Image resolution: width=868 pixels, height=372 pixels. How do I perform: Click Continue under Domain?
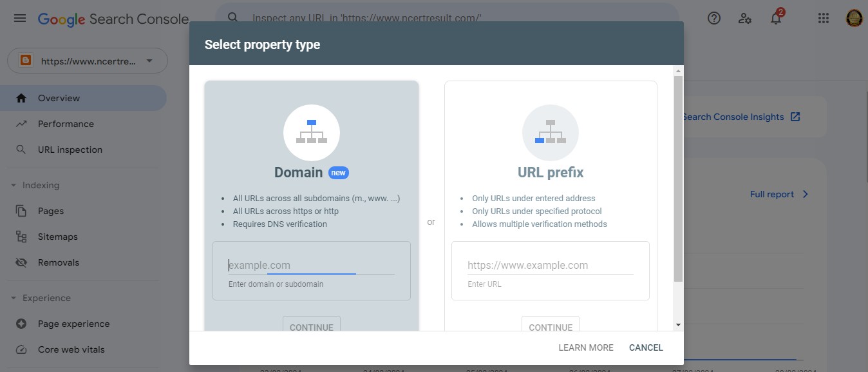click(x=312, y=324)
